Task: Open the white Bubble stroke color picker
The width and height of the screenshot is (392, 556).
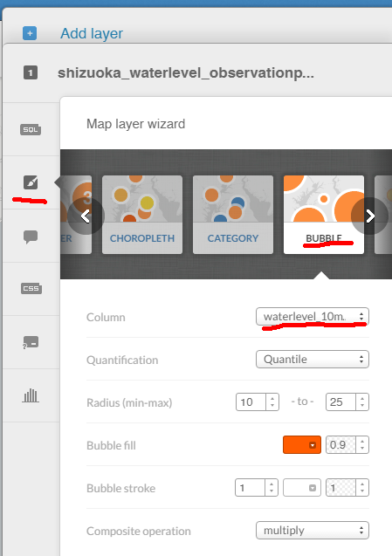Action: coord(302,488)
